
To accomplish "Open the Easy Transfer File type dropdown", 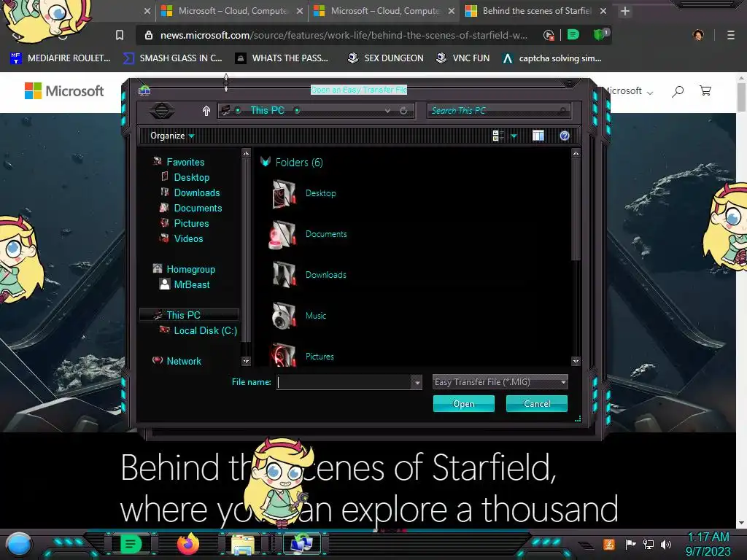I will tap(500, 382).
